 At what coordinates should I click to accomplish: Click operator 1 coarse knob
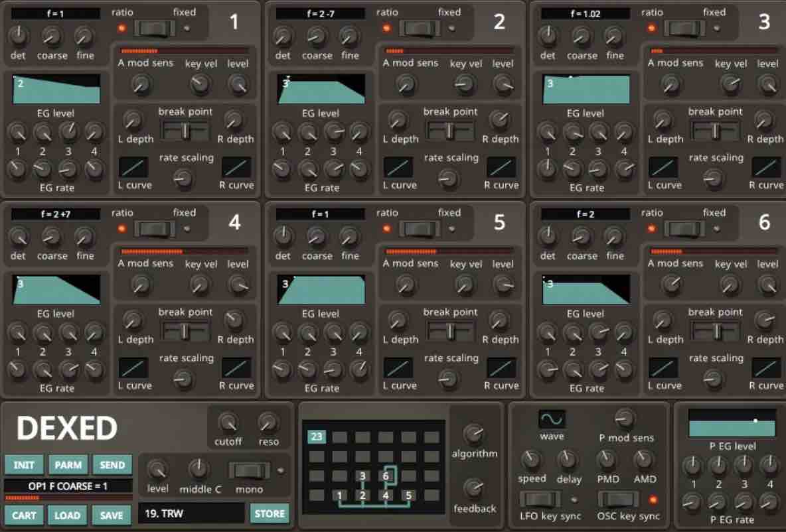pos(51,36)
